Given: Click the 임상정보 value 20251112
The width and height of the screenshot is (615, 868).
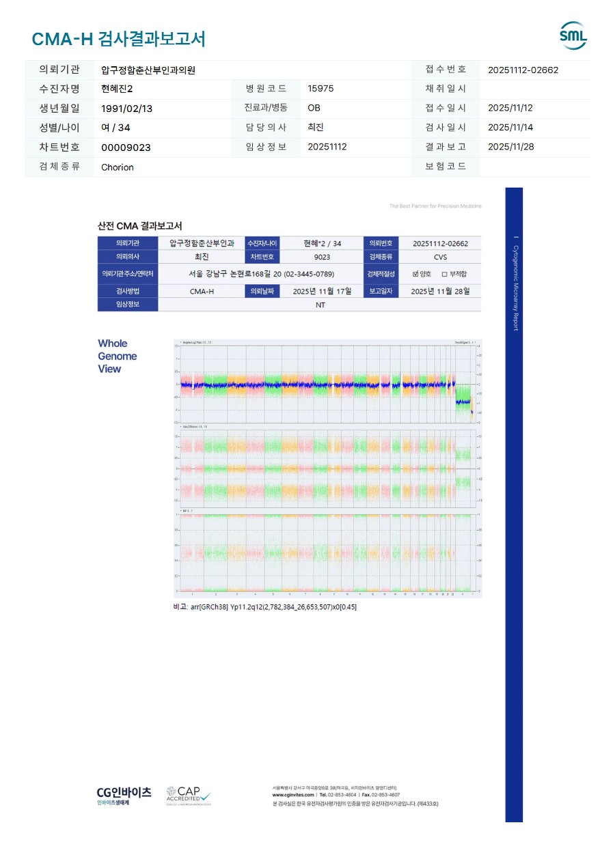Looking at the screenshot, I should [327, 147].
